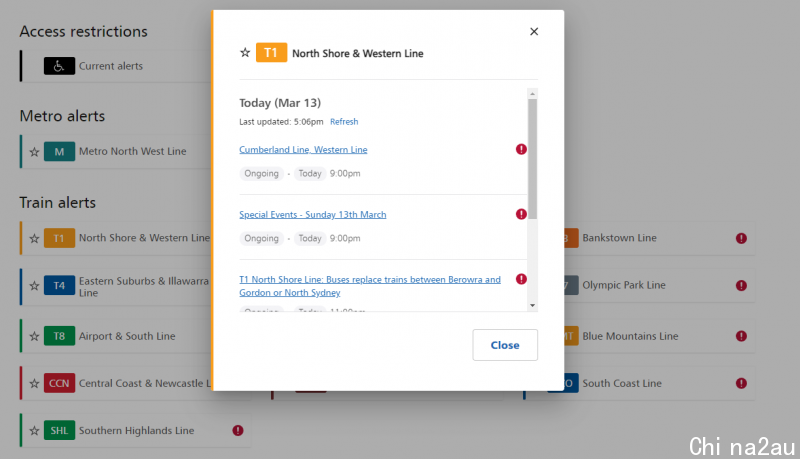
Task: Click the Today (Mar 13) heading
Action: [280, 103]
